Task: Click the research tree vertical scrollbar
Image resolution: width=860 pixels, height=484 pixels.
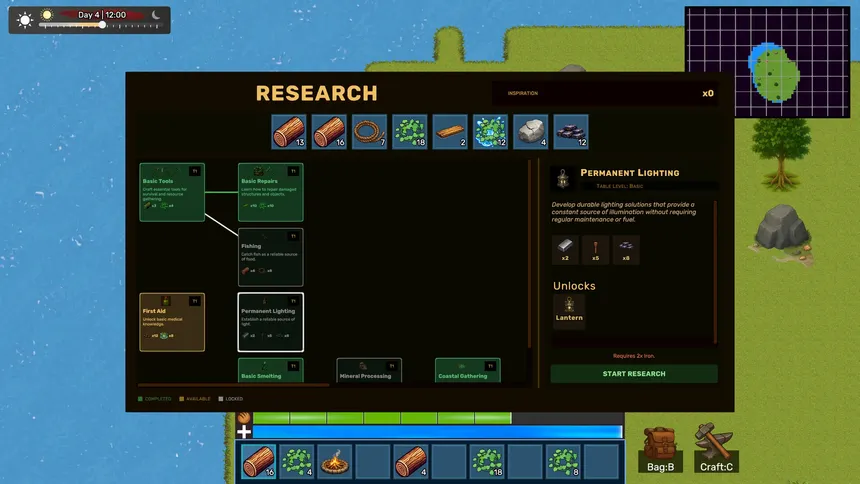Action: [x=529, y=254]
